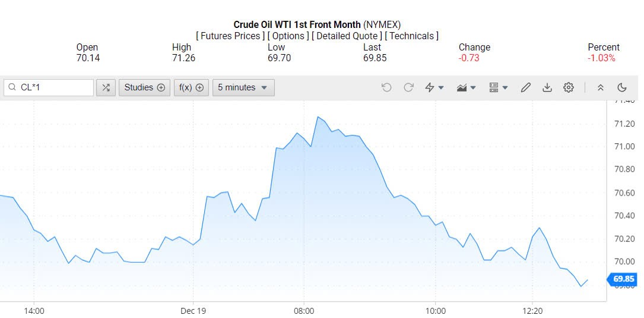Expand the chart type dropdown
Image resolution: width=644 pixels, height=318 pixels.
click(x=467, y=88)
